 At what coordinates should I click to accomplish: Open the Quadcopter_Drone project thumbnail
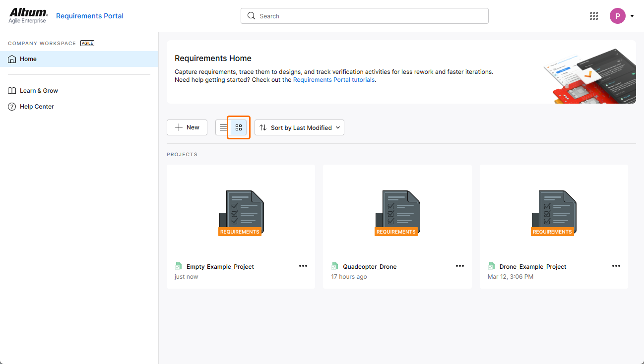[x=397, y=213]
